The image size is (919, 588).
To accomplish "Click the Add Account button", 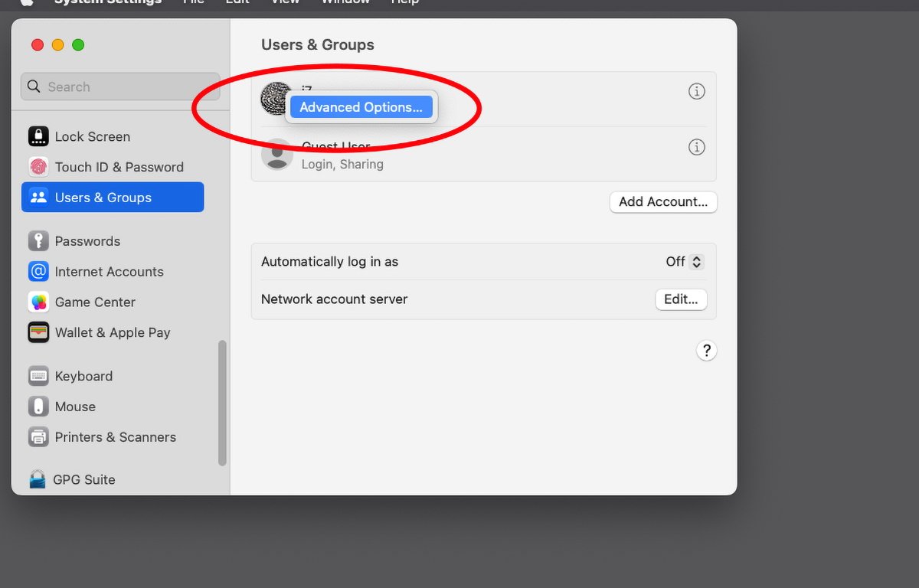I will (663, 202).
